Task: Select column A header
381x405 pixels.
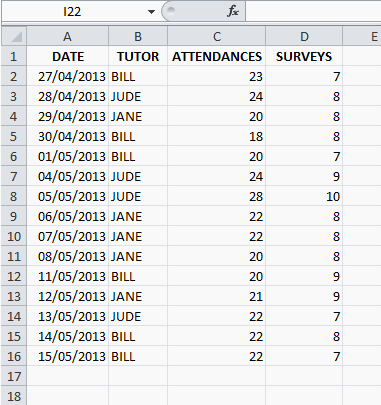Action: point(68,36)
